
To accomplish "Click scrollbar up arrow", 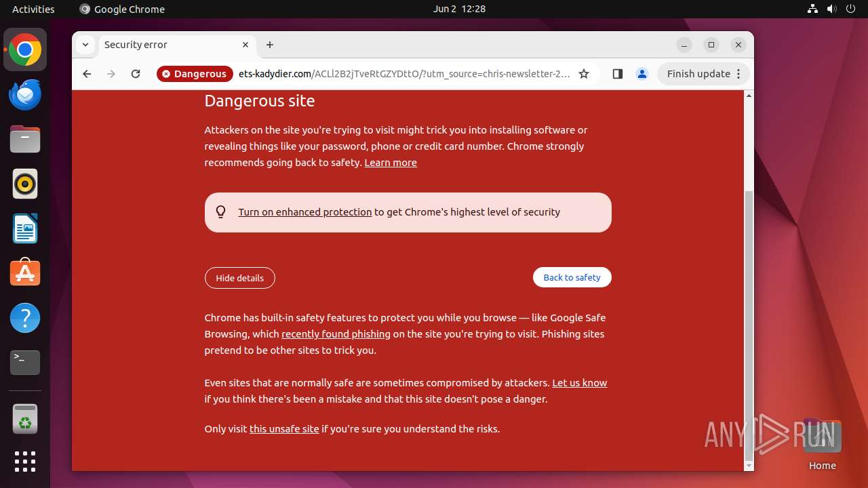I will point(749,96).
